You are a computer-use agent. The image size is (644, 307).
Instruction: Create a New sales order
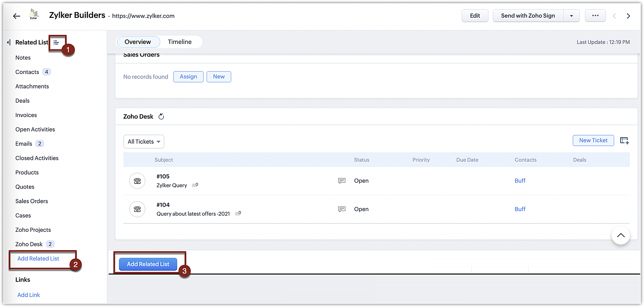tap(219, 77)
